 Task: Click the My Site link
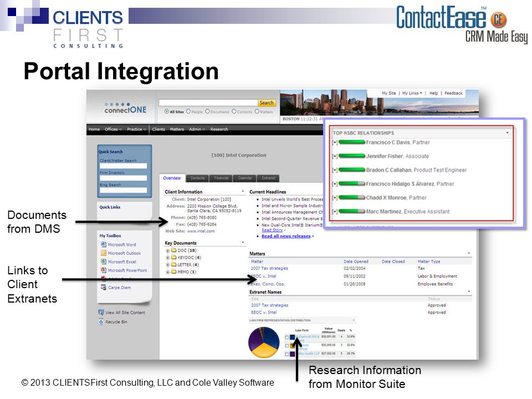click(x=389, y=93)
